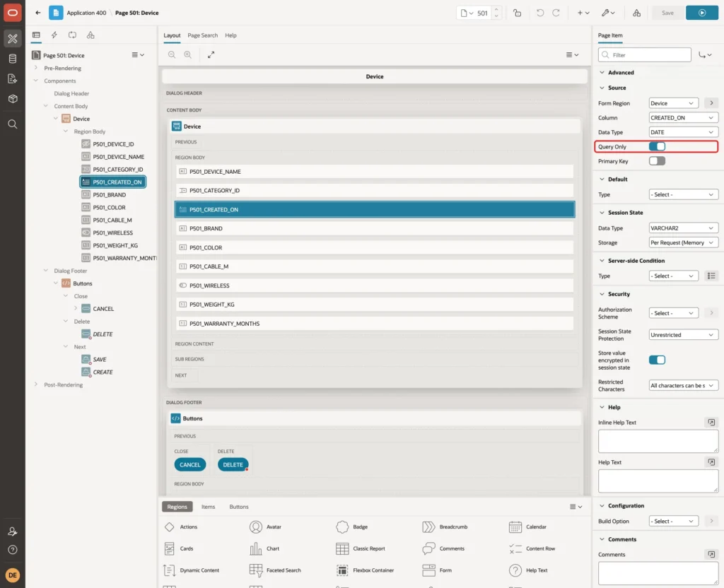
Task: Zoom in the layout canvas
Action: (188, 54)
